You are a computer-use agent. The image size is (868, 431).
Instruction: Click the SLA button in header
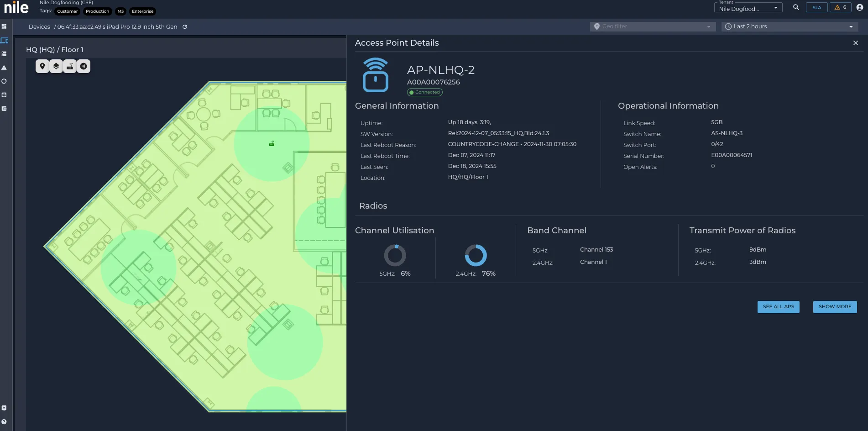(x=817, y=7)
